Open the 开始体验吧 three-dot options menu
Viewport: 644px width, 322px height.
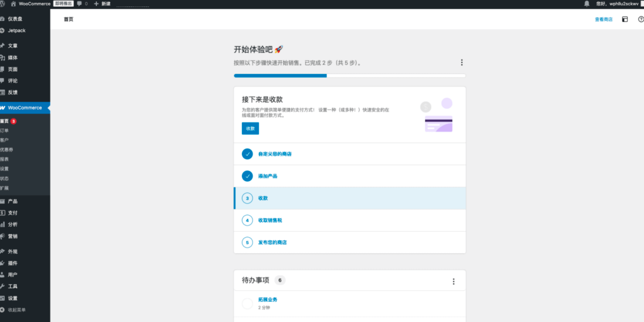[462, 62]
